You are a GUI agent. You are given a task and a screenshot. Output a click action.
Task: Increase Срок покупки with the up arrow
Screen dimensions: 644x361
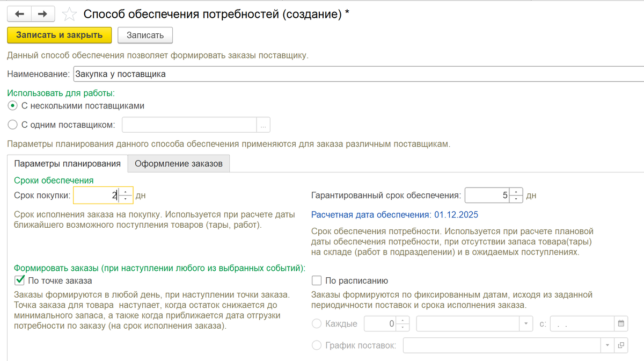[x=125, y=192]
